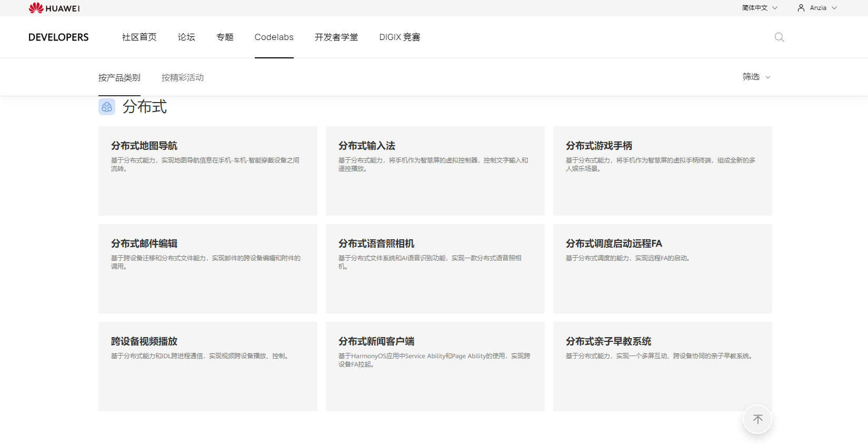Click description starting 基于分布式能力，将手机作为智慧屏的虚拟控制器
Image resolution: width=868 pixels, height=446 pixels.
tap(433, 164)
